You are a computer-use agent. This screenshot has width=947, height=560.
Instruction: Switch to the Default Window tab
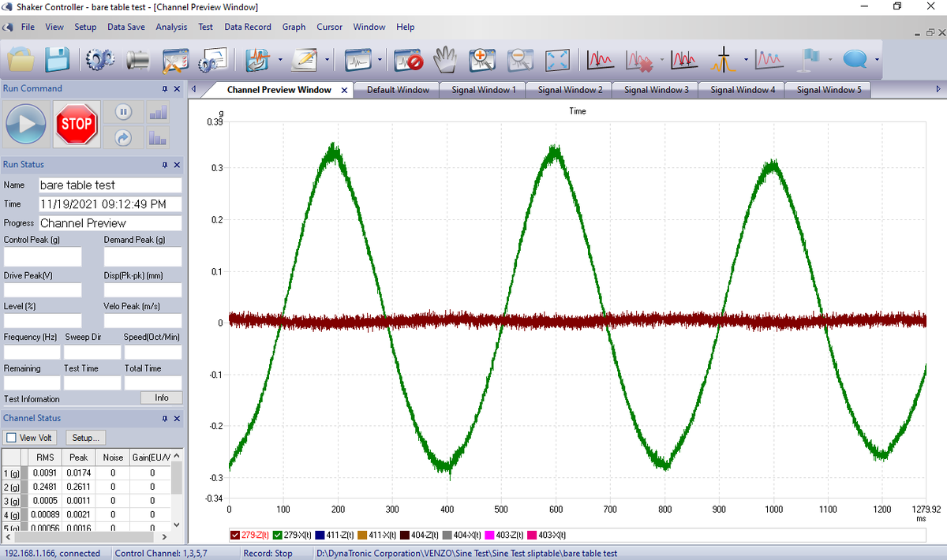(398, 90)
